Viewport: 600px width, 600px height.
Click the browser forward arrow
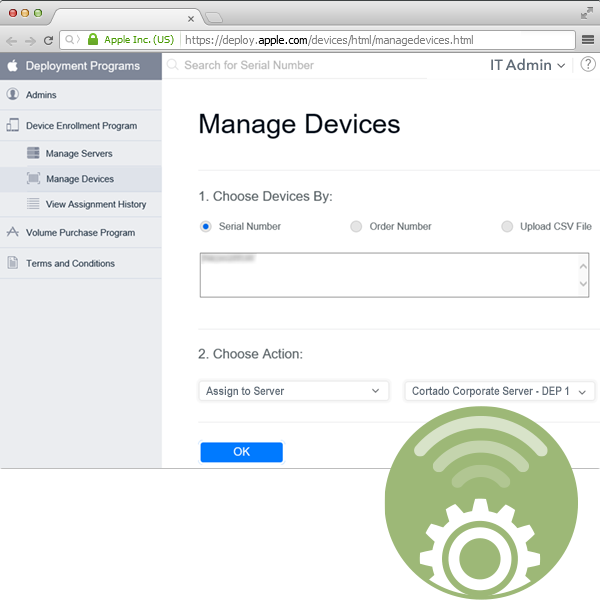30,41
